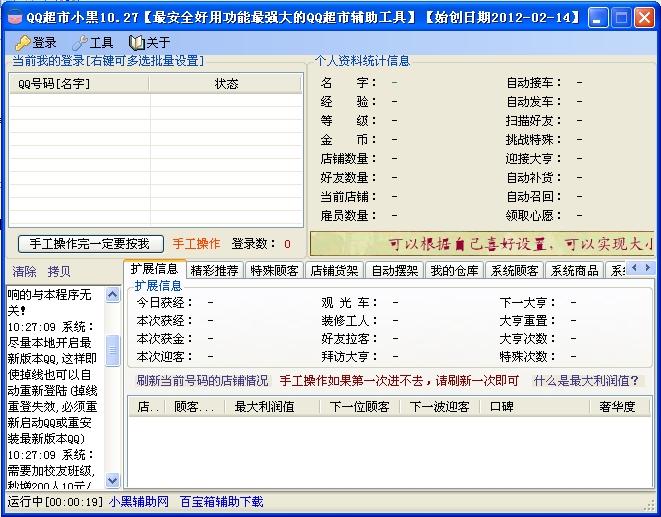Click the red 手工操作如果第一次进不去 notice

(399, 381)
